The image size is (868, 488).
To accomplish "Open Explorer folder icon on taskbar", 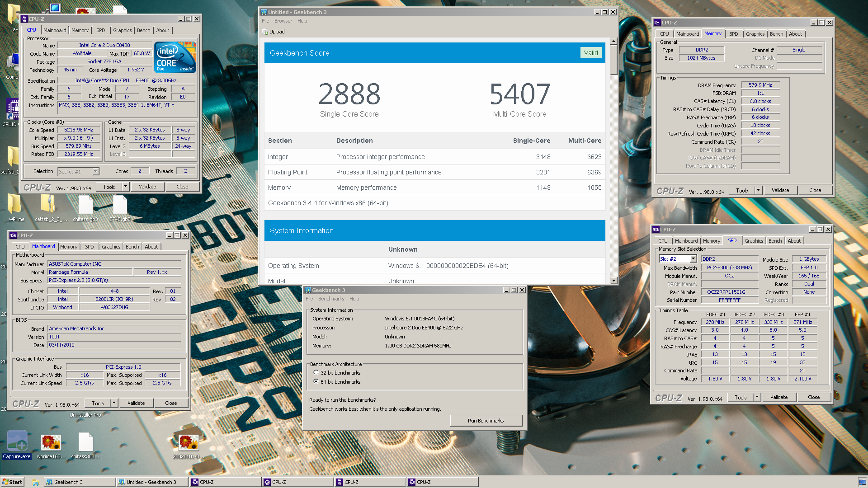I will pyautogui.click(x=36, y=482).
